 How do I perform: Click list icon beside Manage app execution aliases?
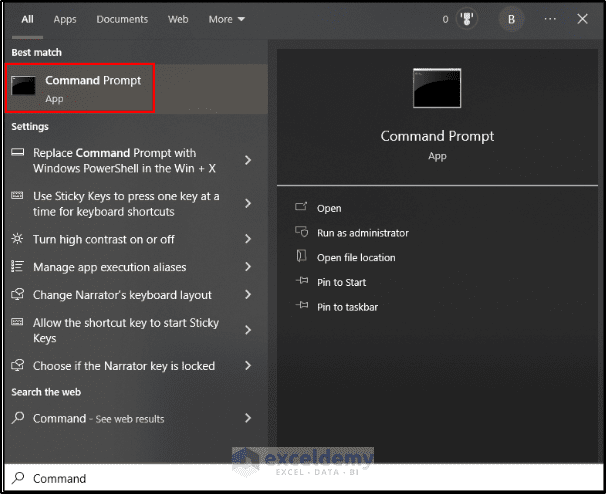pos(17,266)
